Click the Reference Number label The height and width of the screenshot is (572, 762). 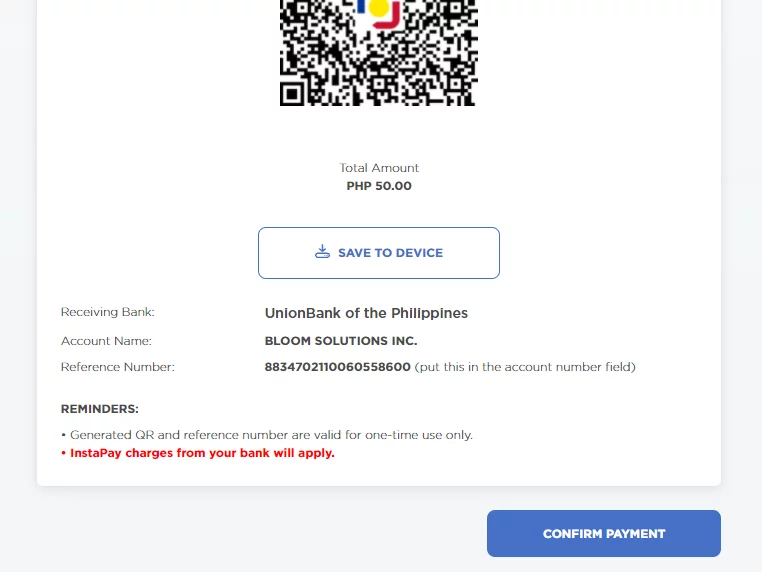(118, 367)
